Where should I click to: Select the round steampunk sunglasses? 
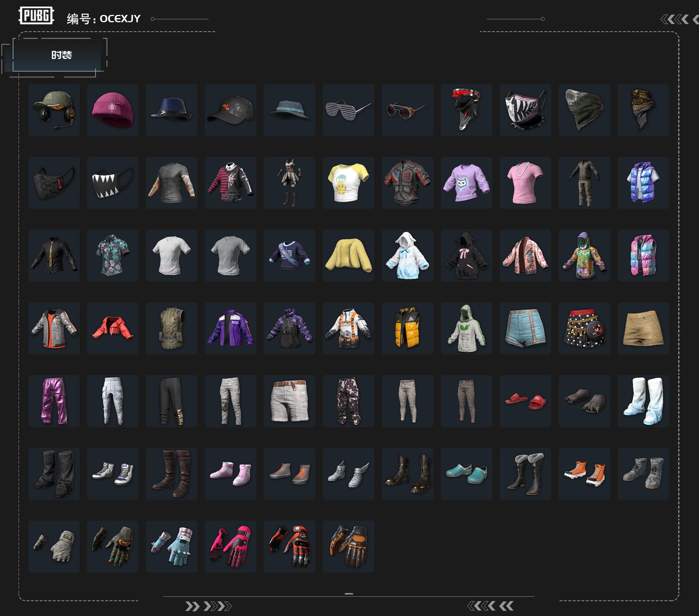[408, 110]
